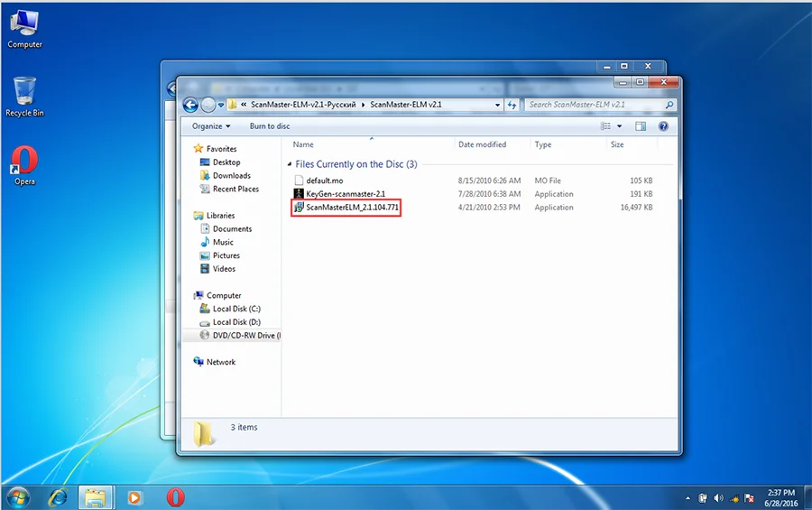Viewport: 812px width, 510px height.
Task: Open the address bar history dropdown
Action: pos(498,105)
